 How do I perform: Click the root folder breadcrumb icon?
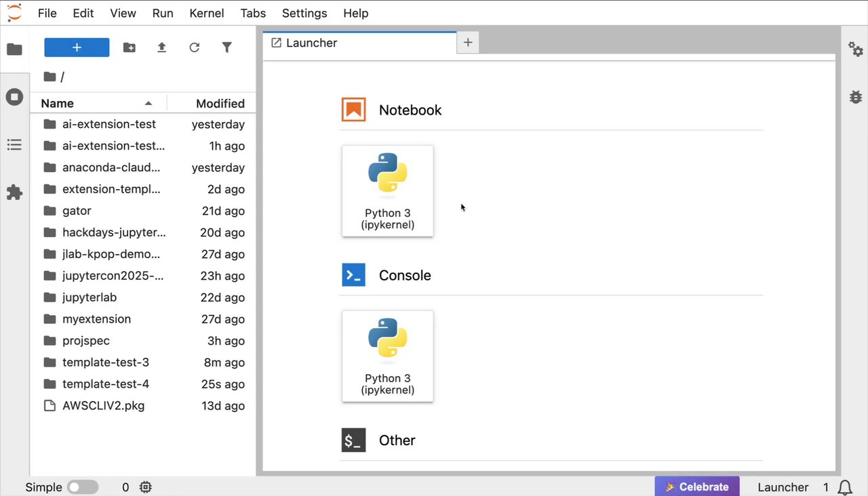50,77
